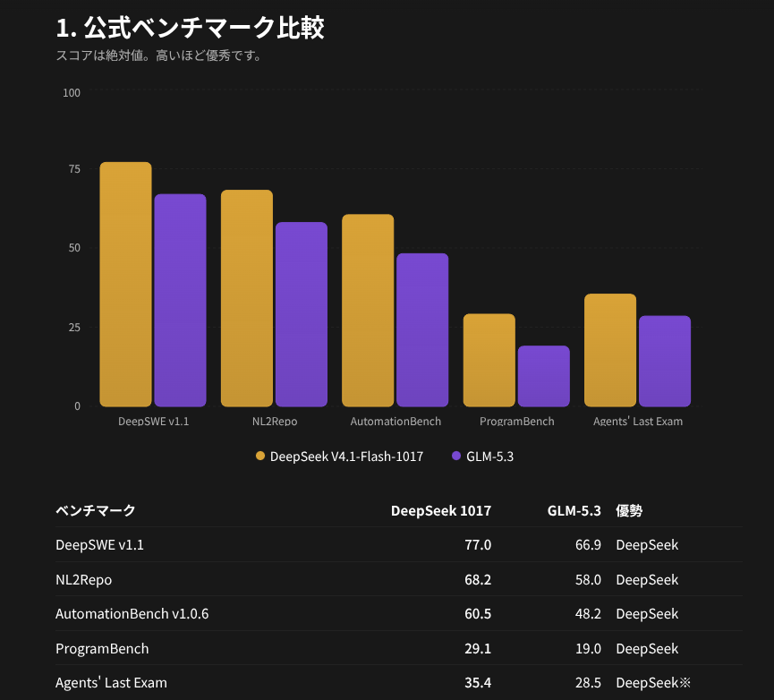Click the subtitle スコアは絶対値。高いほど優秀です。
Viewport: 774px width, 700px height.
158,55
